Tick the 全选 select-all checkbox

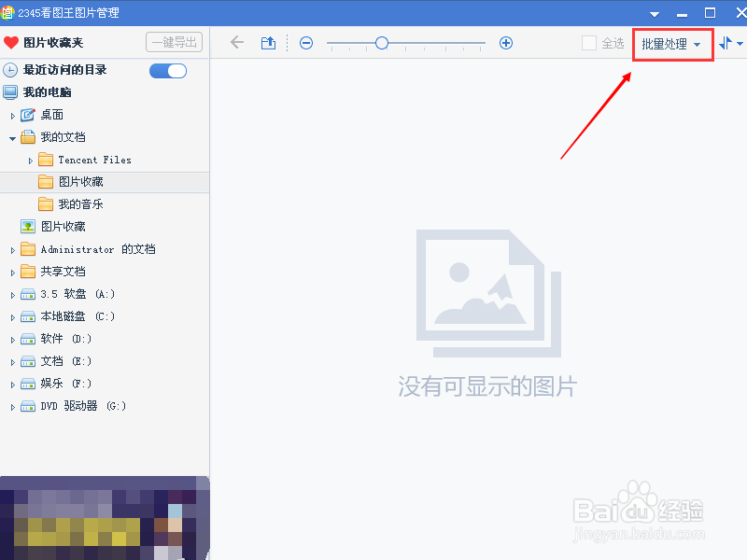tap(589, 43)
